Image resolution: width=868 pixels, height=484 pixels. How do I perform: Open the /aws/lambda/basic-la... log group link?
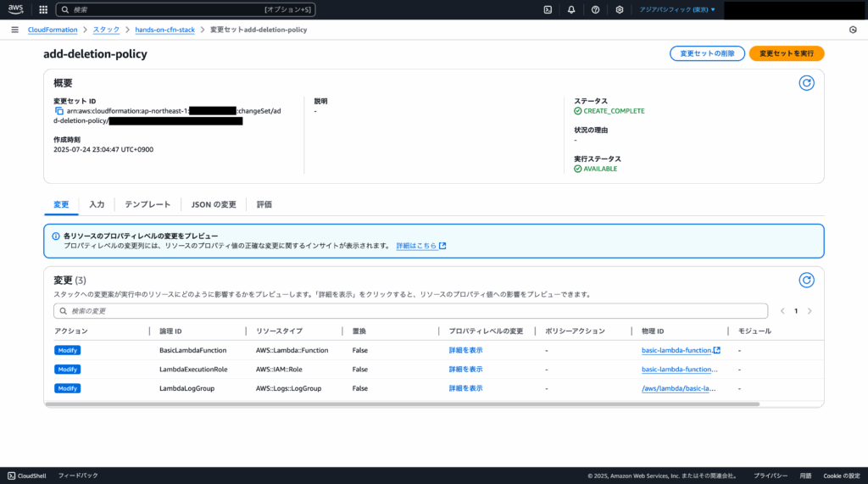(x=678, y=388)
